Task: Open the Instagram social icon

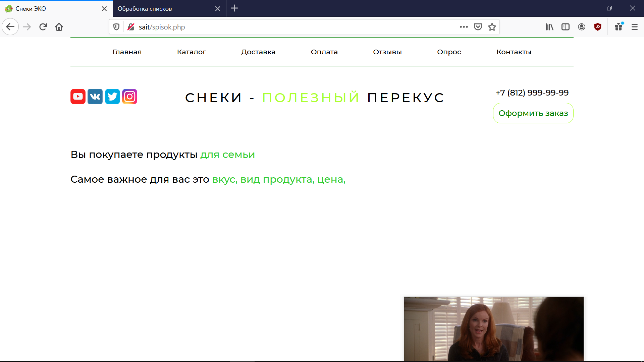Action: [130, 97]
